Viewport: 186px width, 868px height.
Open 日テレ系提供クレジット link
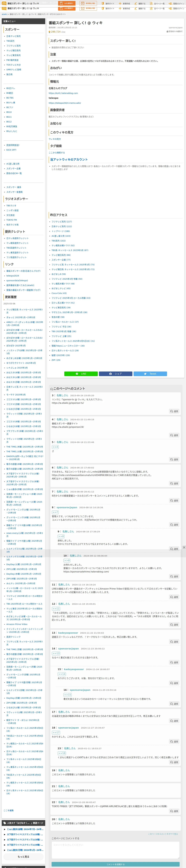17,238
